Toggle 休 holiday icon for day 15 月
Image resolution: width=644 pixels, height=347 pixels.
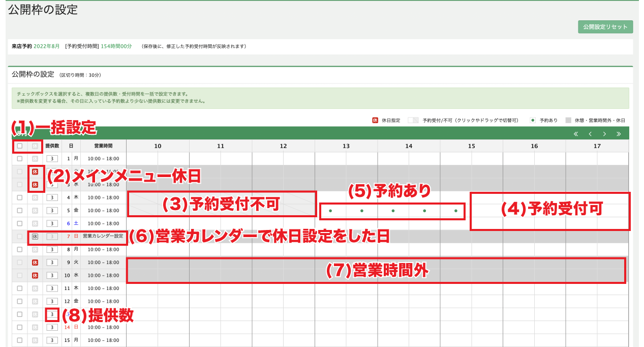[x=35, y=340]
